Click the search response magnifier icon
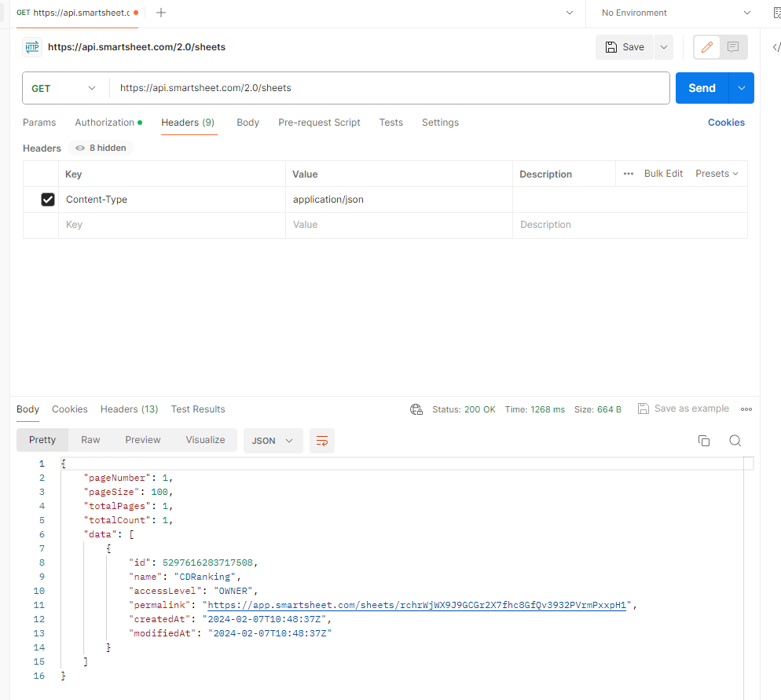781x700 pixels. (x=735, y=441)
